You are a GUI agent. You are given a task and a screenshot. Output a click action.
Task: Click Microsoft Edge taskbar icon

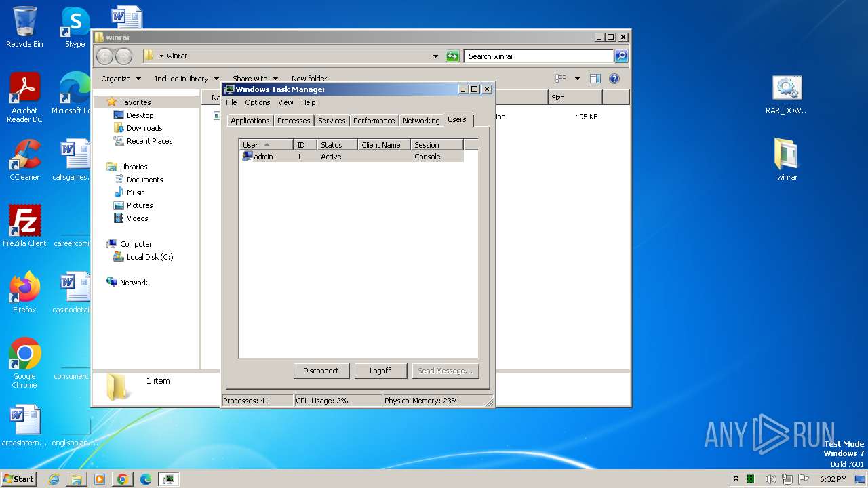click(146, 479)
